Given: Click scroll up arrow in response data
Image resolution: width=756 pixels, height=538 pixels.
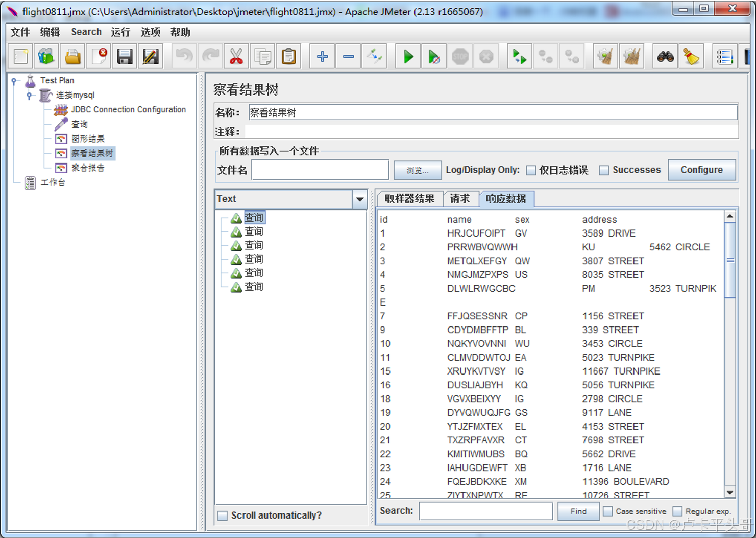Looking at the screenshot, I should (730, 216).
